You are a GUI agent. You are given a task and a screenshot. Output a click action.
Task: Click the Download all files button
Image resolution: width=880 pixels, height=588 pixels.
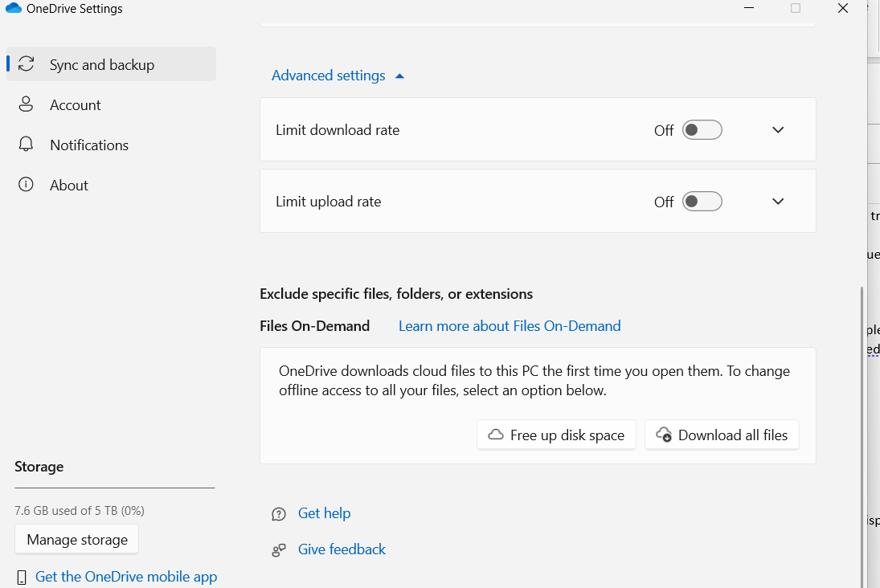coord(722,435)
